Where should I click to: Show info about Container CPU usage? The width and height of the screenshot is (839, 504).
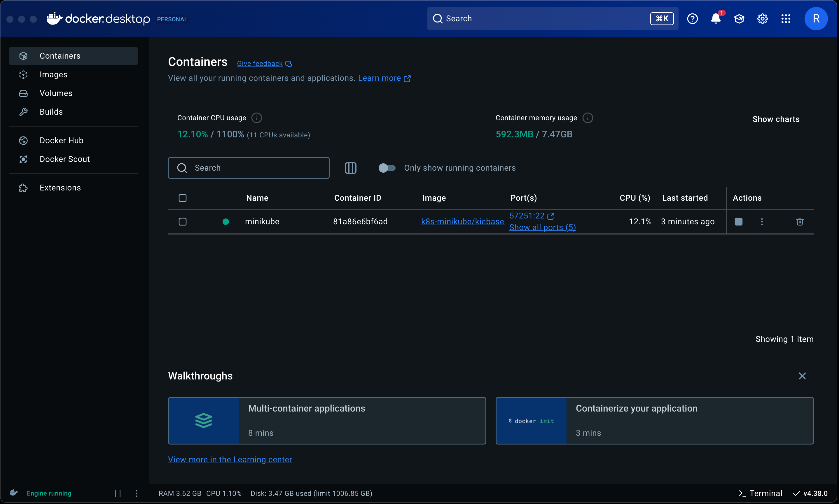click(256, 118)
